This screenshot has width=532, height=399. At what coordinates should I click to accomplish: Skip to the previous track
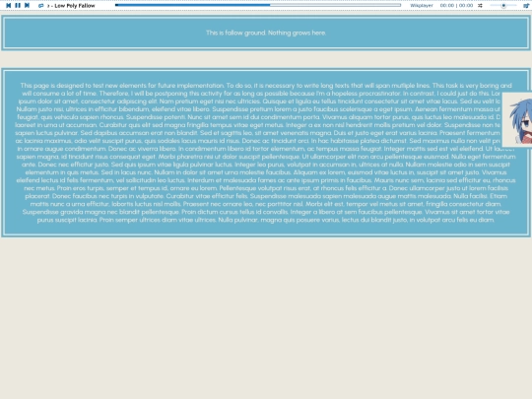(x=9, y=6)
